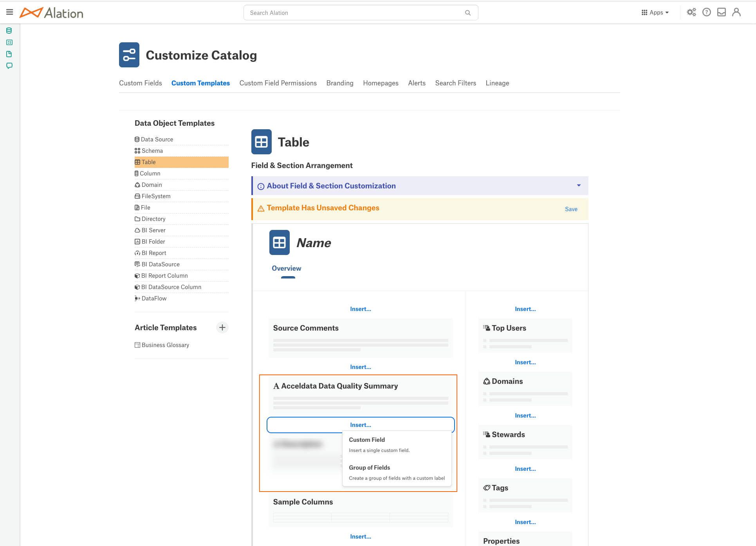Click Insert between Stewards and Tags
This screenshot has height=546, width=756.
pos(525,469)
